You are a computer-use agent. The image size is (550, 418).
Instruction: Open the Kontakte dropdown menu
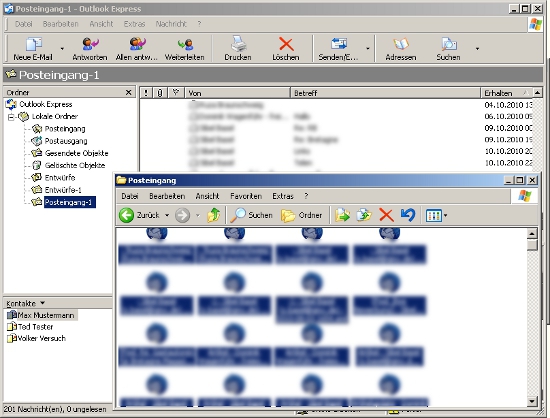[42, 303]
